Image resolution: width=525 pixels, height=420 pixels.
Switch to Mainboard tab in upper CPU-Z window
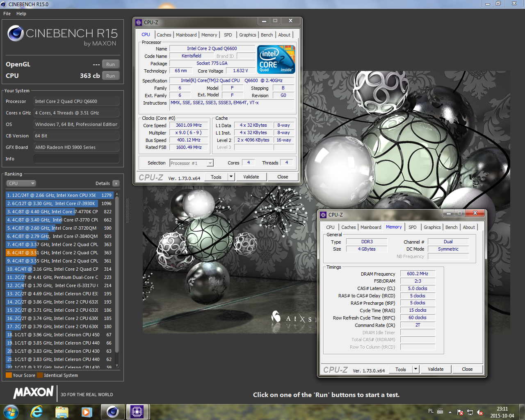point(186,35)
